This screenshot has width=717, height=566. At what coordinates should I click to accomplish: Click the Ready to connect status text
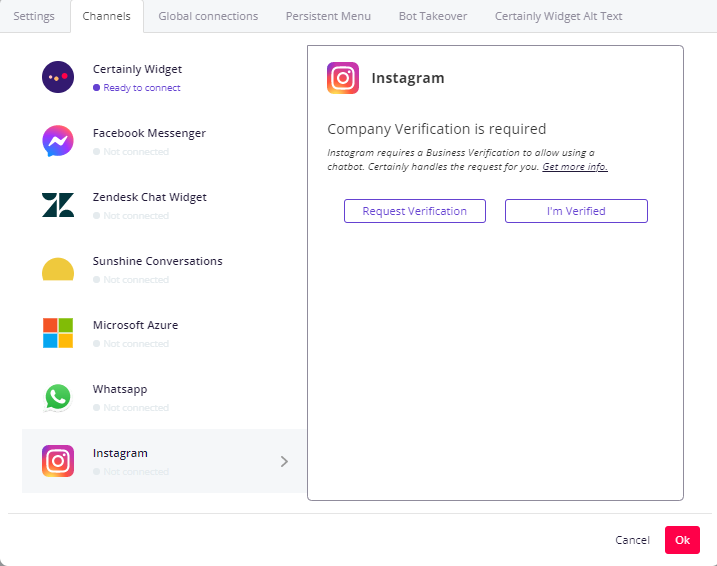[x=142, y=88]
